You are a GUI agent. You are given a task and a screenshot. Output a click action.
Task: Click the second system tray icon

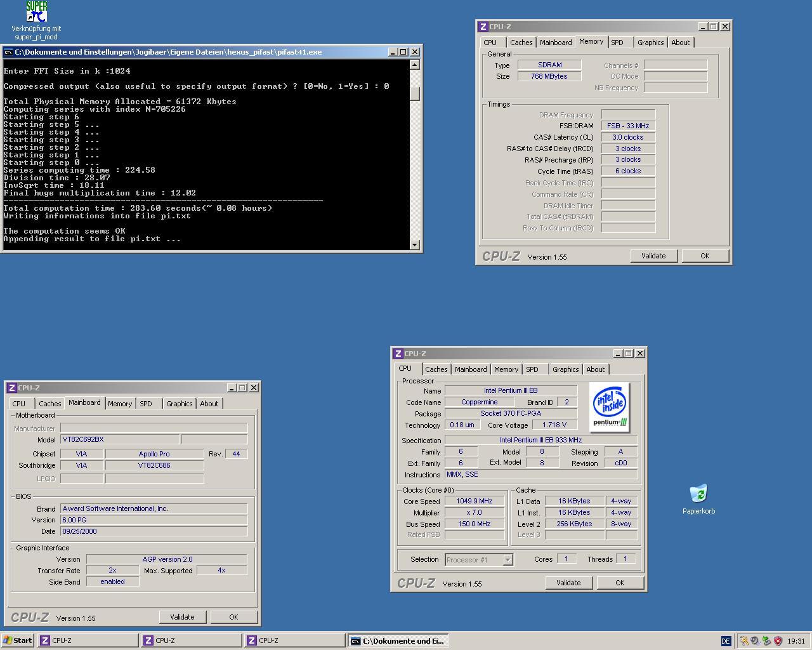click(x=755, y=641)
